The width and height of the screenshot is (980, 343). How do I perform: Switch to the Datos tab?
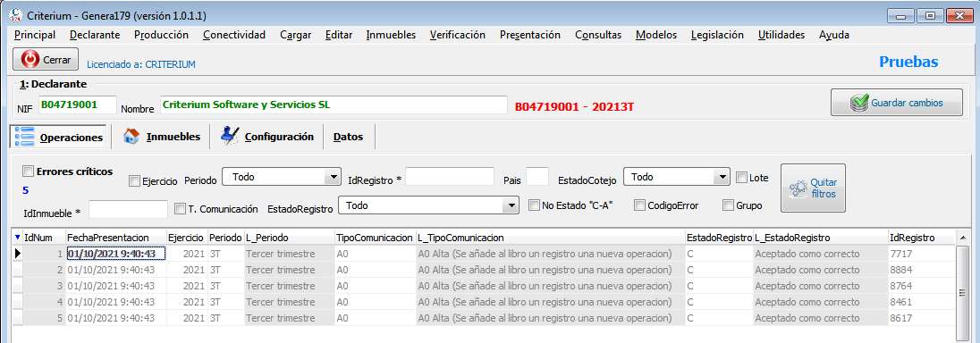click(x=348, y=137)
